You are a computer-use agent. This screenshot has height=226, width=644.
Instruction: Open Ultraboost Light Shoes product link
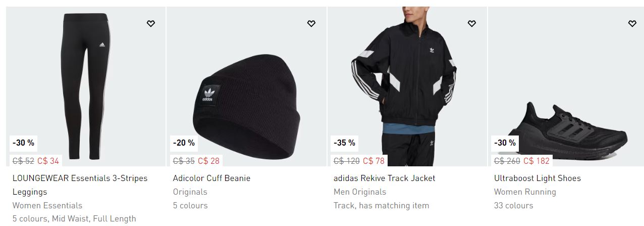pyautogui.click(x=538, y=178)
